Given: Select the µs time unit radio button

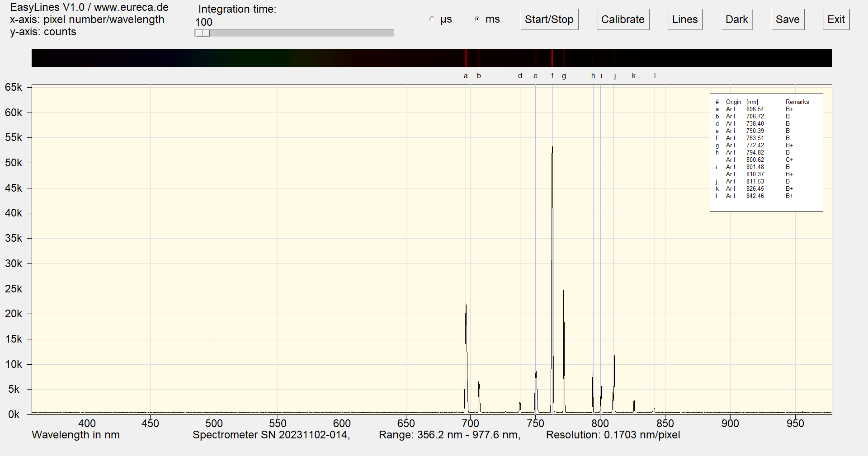Looking at the screenshot, I should pyautogui.click(x=432, y=19).
